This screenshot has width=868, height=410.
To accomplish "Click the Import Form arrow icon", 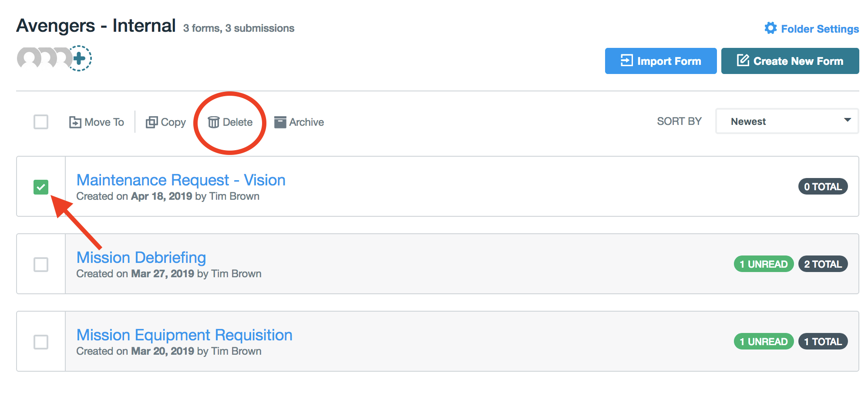I will tap(626, 60).
